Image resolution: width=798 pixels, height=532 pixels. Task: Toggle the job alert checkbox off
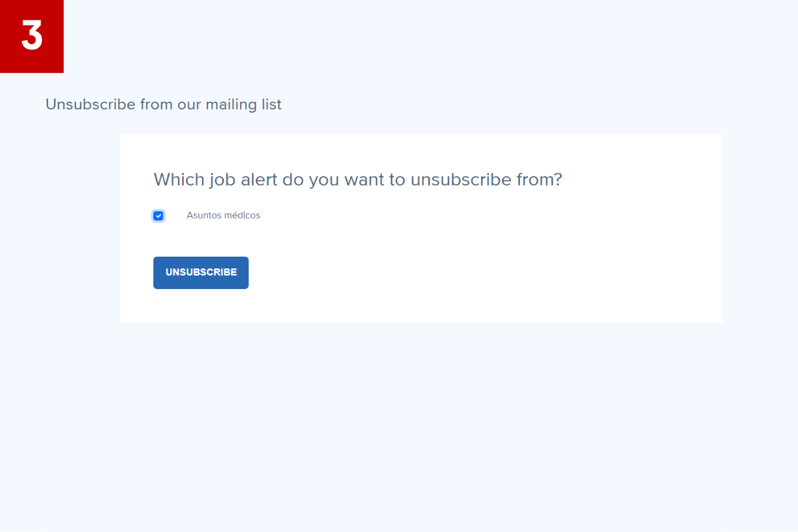point(158,216)
